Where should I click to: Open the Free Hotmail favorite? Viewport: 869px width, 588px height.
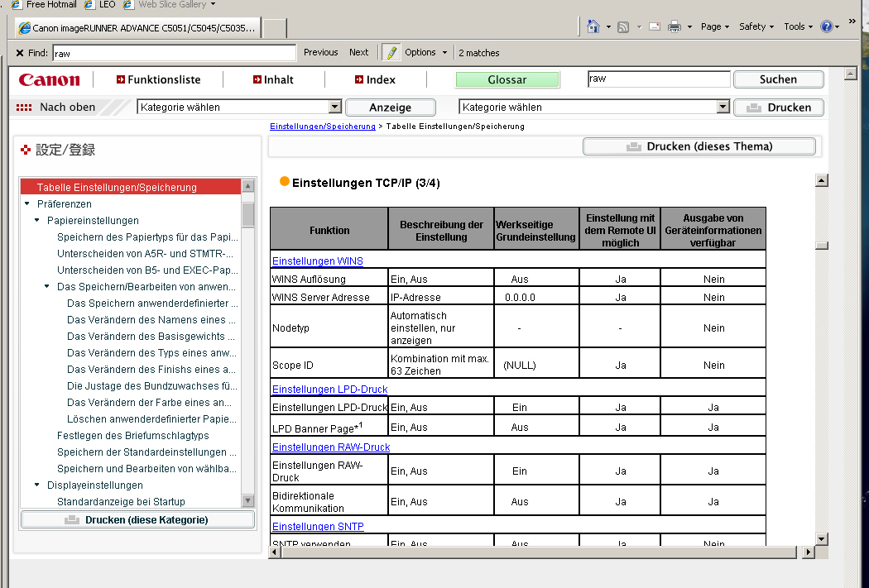[45, 4]
